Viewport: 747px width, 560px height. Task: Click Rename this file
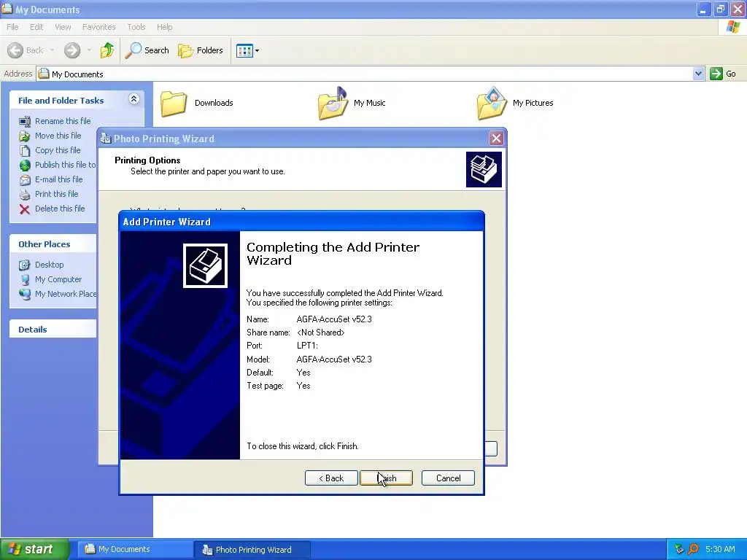pos(63,121)
